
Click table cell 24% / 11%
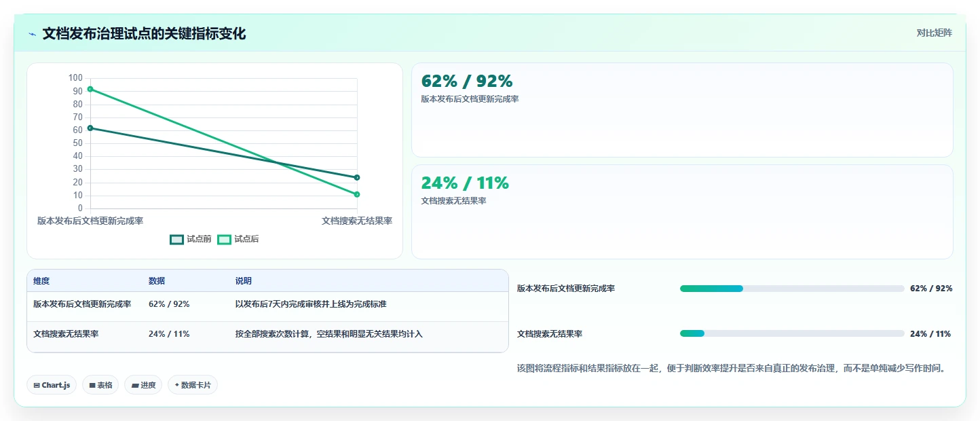pyautogui.click(x=169, y=334)
